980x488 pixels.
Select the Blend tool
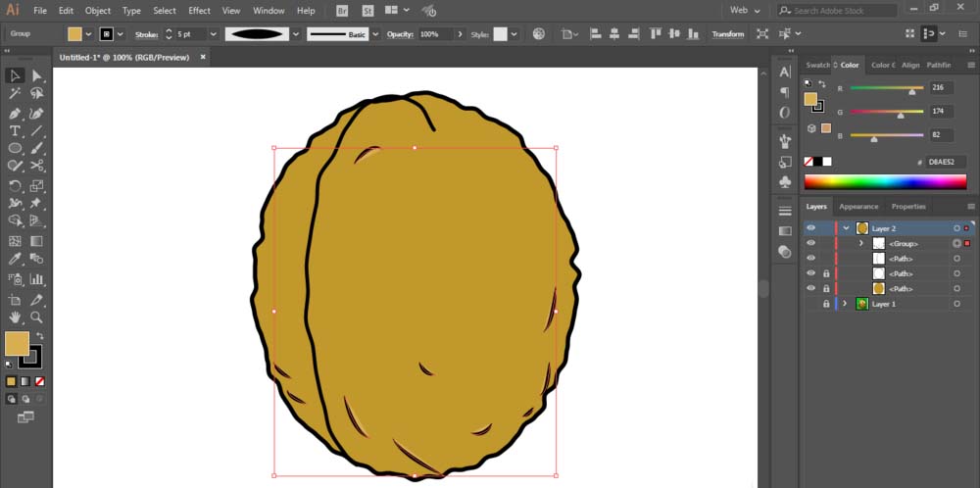click(37, 259)
